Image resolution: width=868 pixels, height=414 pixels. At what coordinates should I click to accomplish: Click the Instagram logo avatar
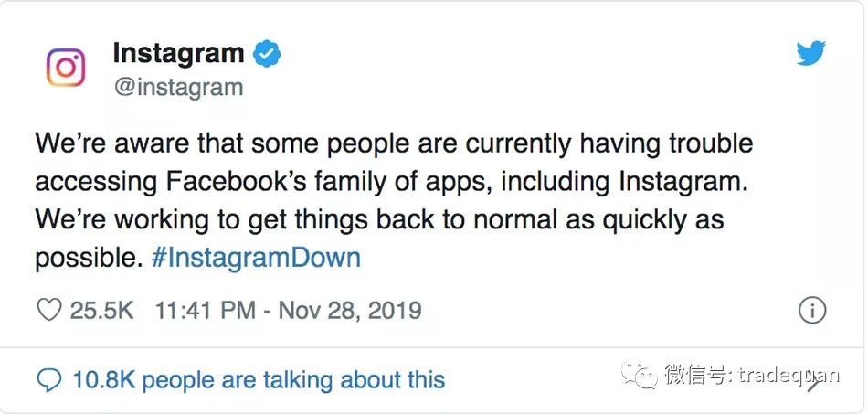point(66,69)
